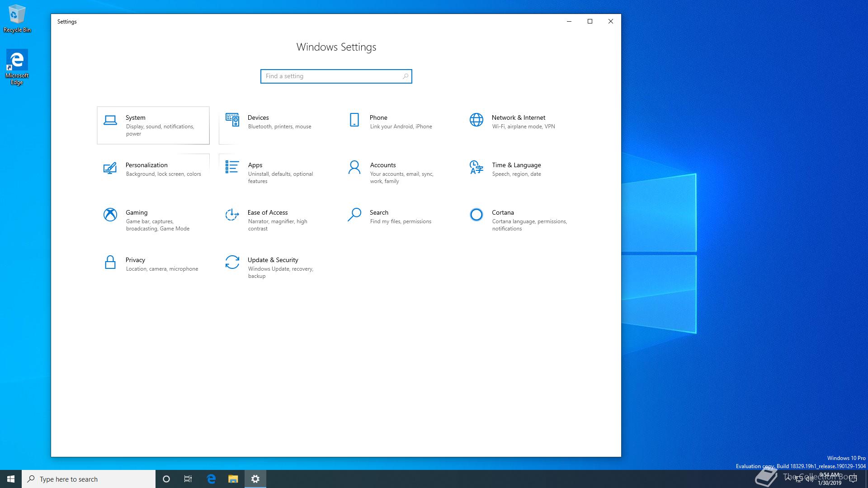Open the Personalization paintbrush icon
Viewport: 868px width, 488px height.
coord(110,168)
